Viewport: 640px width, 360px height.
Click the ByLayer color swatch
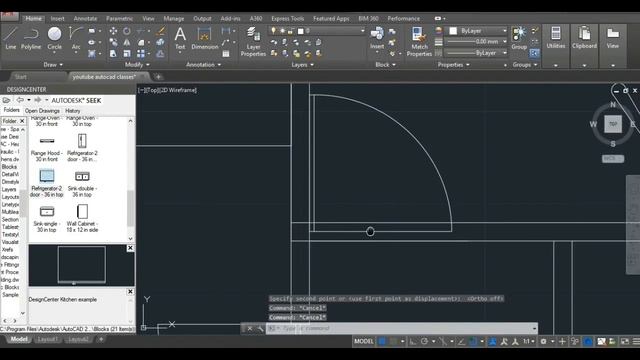pos(453,31)
